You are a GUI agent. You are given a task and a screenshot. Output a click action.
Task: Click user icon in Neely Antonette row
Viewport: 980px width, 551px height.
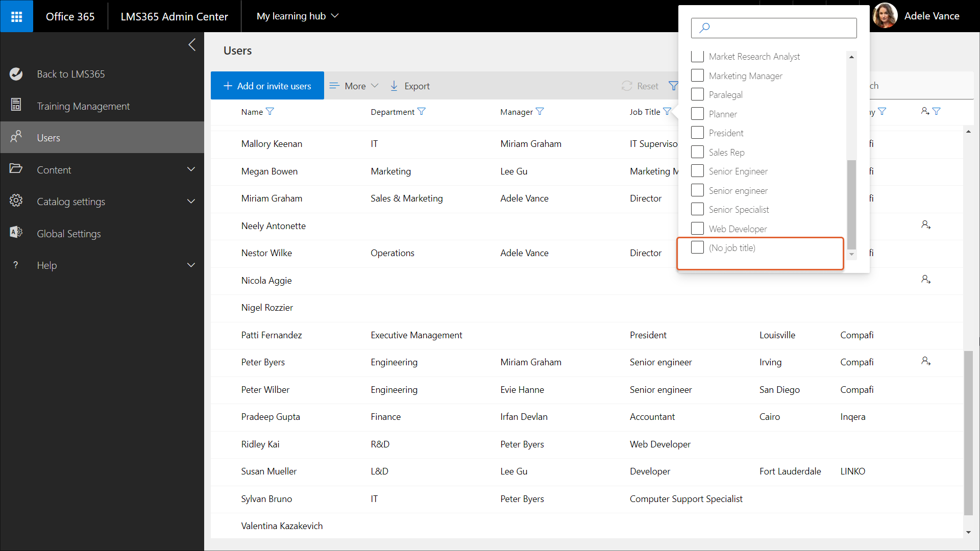[926, 225]
